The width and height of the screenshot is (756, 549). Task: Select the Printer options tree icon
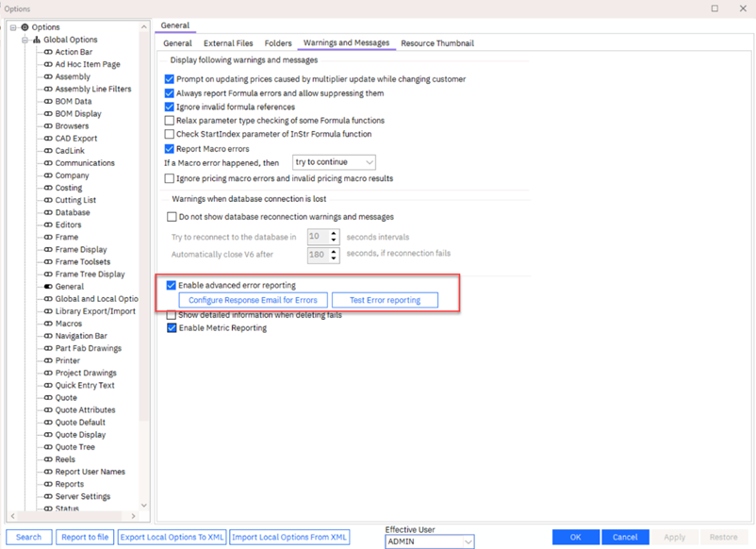click(48, 360)
